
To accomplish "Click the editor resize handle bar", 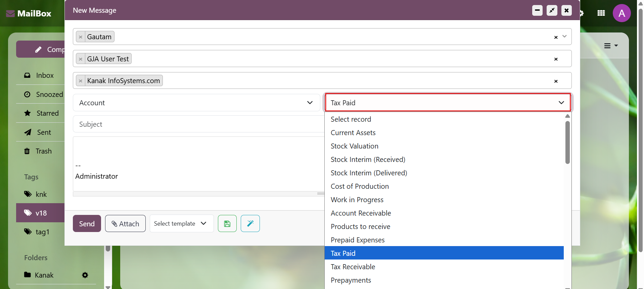I will click(199, 194).
